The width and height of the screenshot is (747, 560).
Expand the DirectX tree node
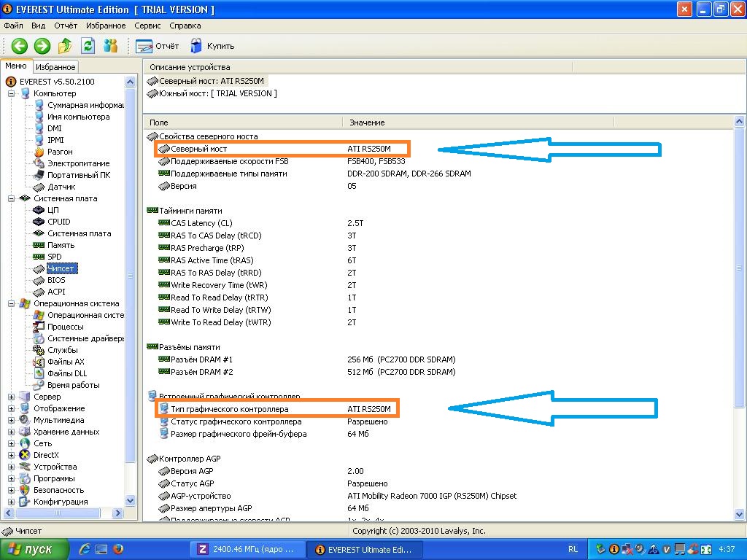[x=11, y=455]
